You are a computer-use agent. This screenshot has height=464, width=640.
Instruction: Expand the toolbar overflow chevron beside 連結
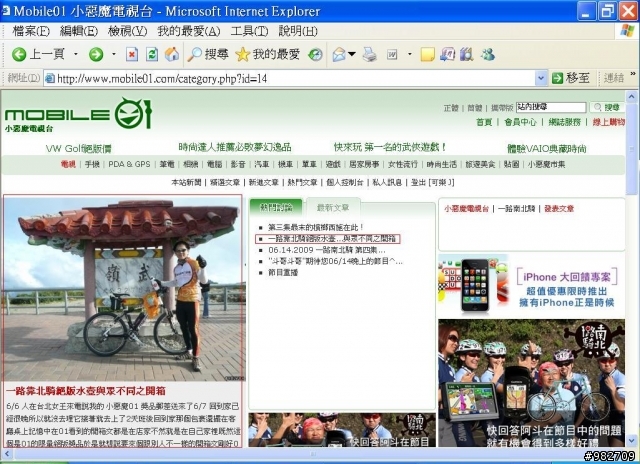pyautogui.click(x=633, y=74)
